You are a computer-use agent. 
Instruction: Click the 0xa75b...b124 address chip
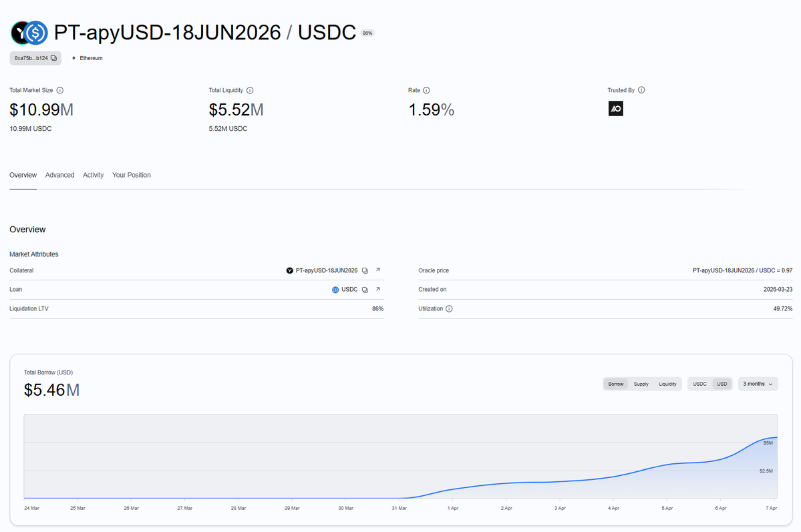[35, 58]
